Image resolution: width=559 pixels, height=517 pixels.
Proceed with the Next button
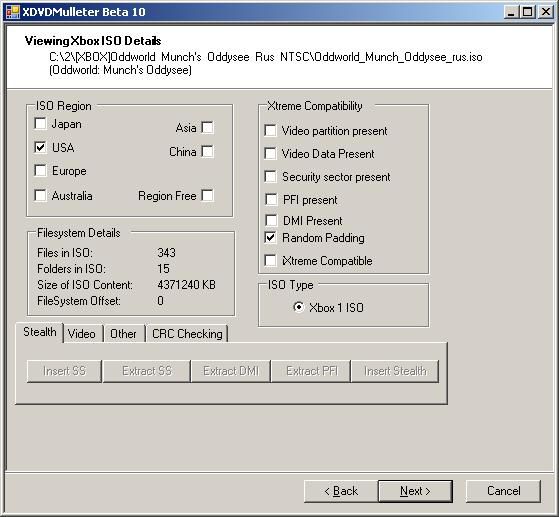click(x=415, y=491)
